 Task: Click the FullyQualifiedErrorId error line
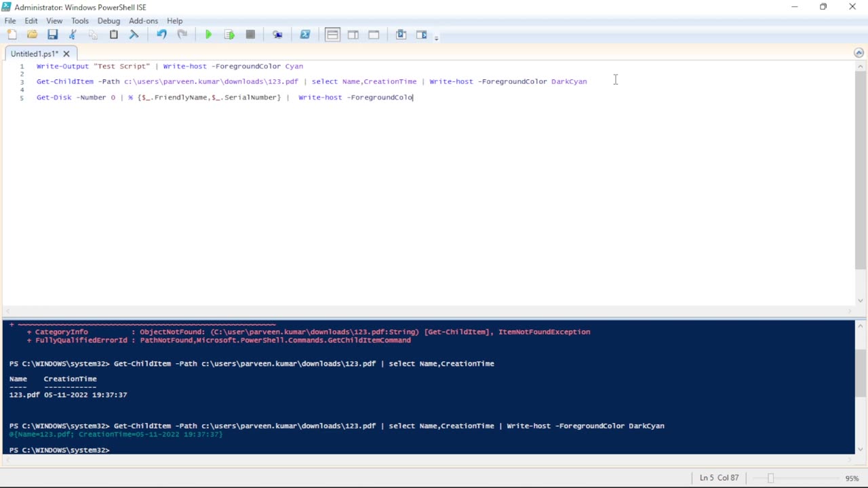(x=218, y=340)
